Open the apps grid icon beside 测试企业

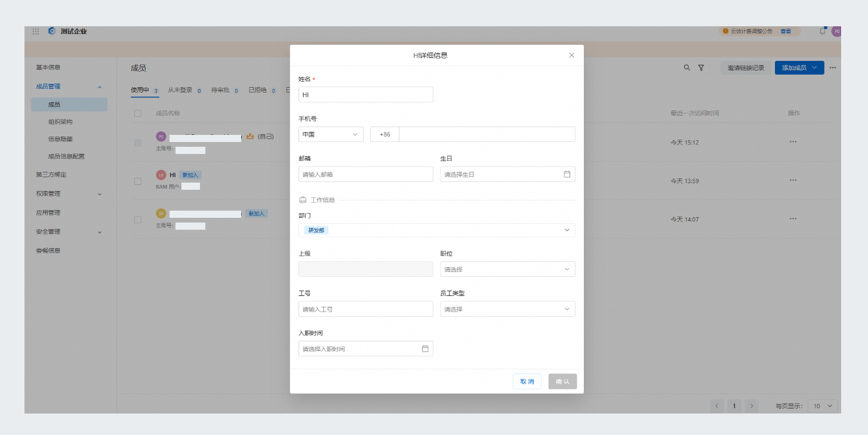(x=36, y=31)
